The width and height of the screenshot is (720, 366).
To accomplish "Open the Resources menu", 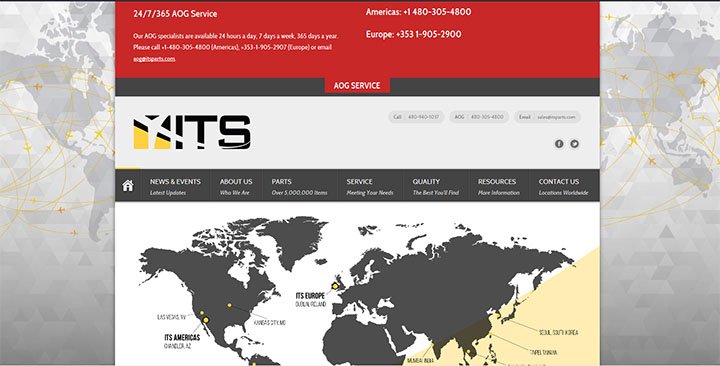I will click(499, 186).
